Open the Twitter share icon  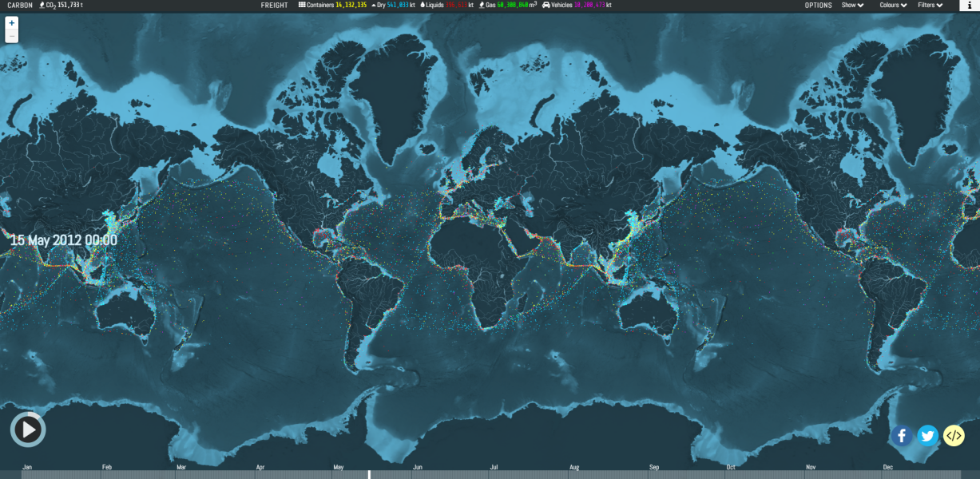926,436
